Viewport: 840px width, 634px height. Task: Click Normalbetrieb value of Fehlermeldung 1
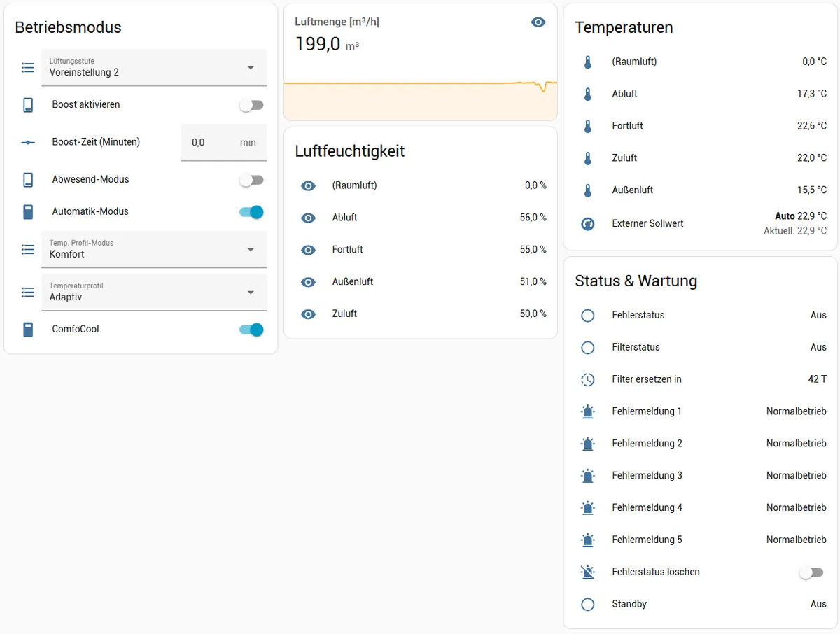pyautogui.click(x=797, y=411)
